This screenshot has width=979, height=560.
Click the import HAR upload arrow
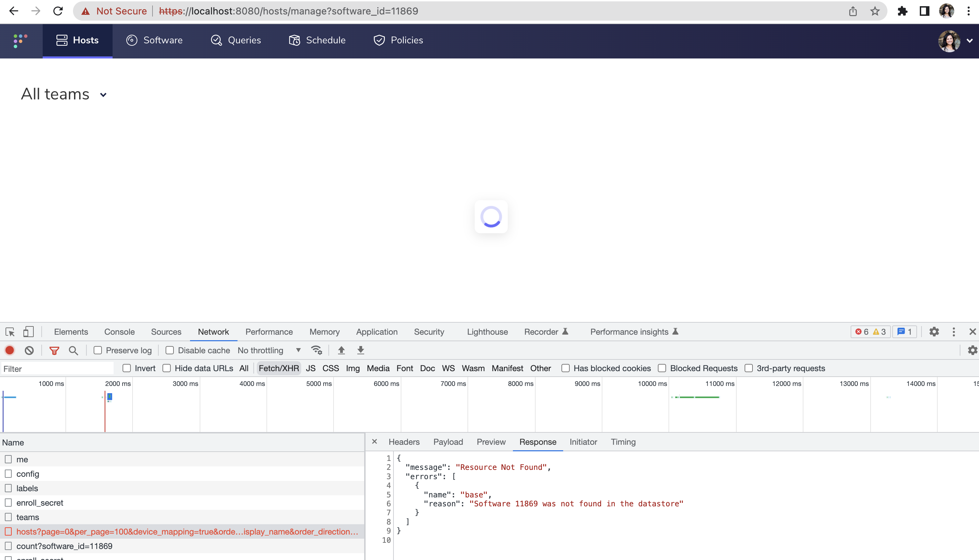(341, 351)
